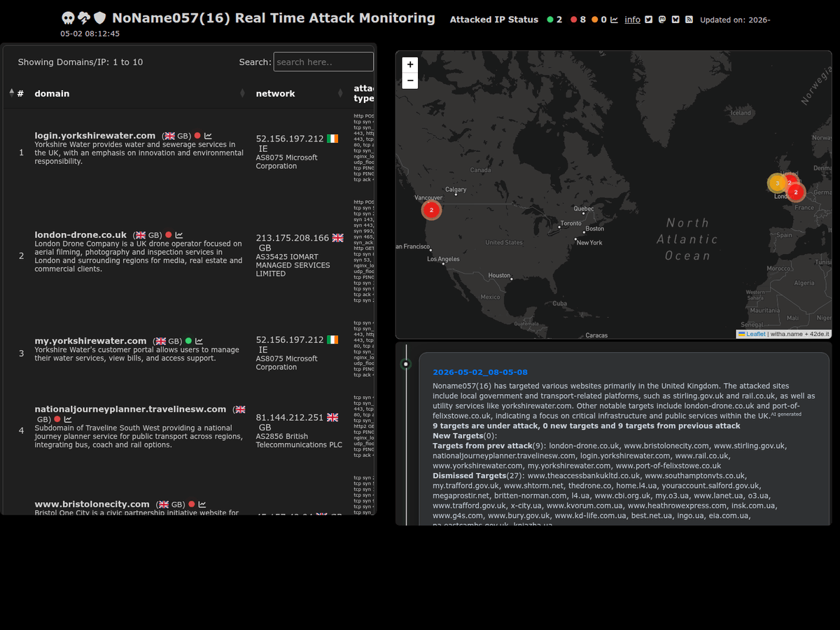Screen dimensions: 840x630
Task: Open the RSS feed icon in header
Action: (x=689, y=20)
